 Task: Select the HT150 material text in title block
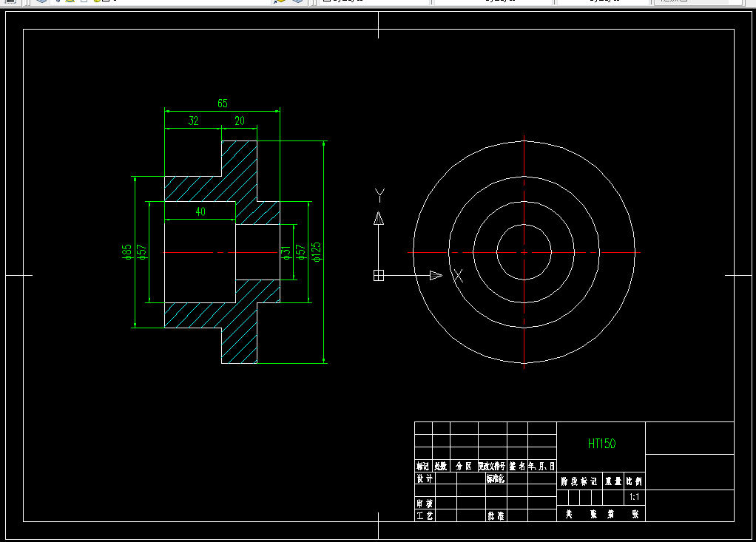tap(601, 444)
